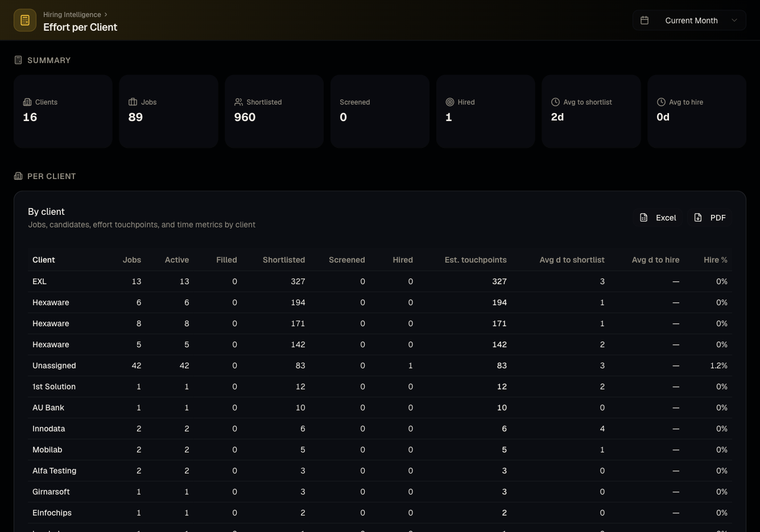760x532 pixels.
Task: Export the table as PDF
Action: [710, 218]
